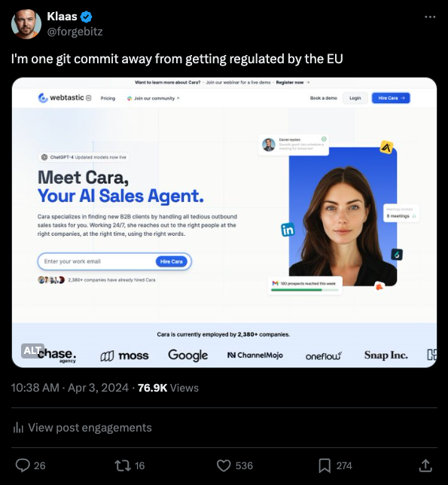
Task: Open Join our community menu item
Action: [153, 99]
